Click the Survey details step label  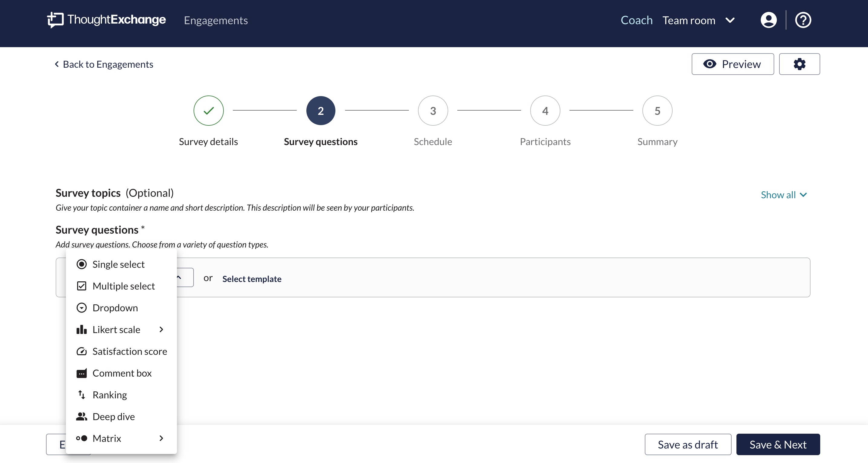pos(208,141)
